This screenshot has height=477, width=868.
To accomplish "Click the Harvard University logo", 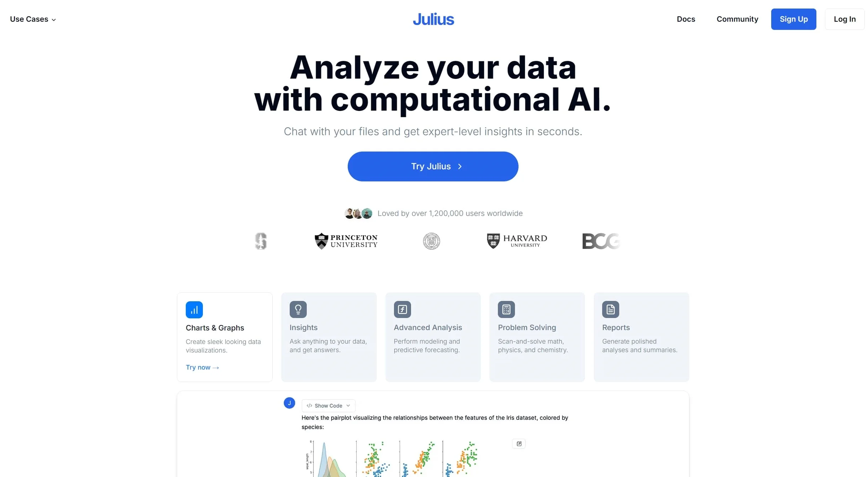I will (x=516, y=241).
